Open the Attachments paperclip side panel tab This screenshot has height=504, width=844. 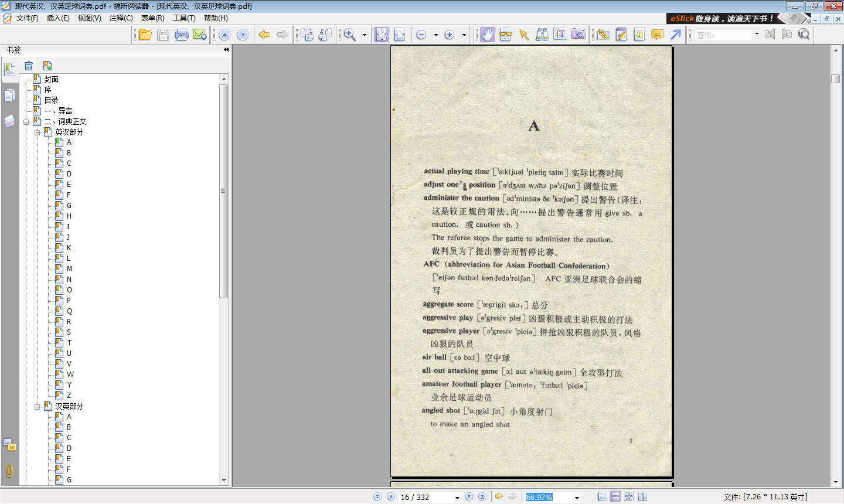[9, 471]
